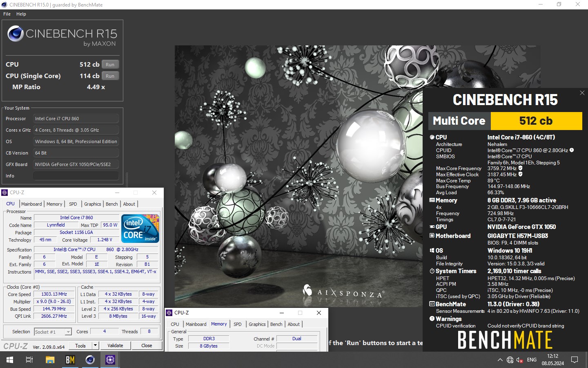Click Memory section icon in BenchMate

[x=432, y=200]
